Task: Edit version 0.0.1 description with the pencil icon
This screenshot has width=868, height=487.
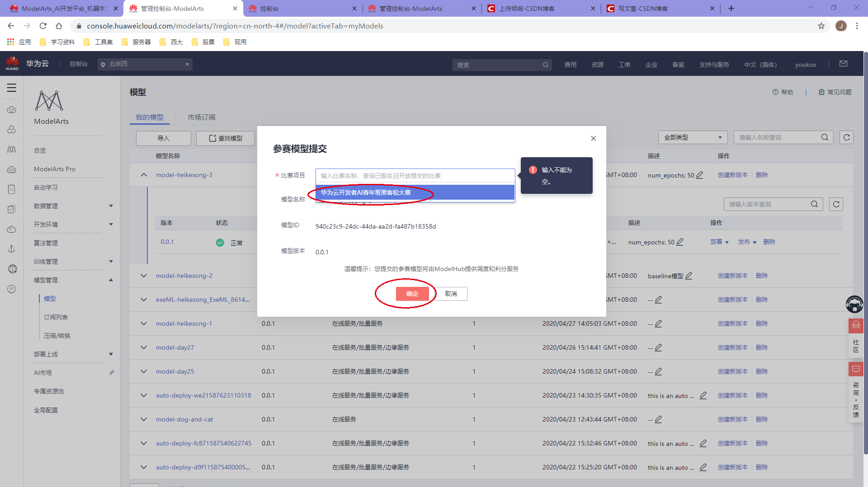Action: click(680, 242)
